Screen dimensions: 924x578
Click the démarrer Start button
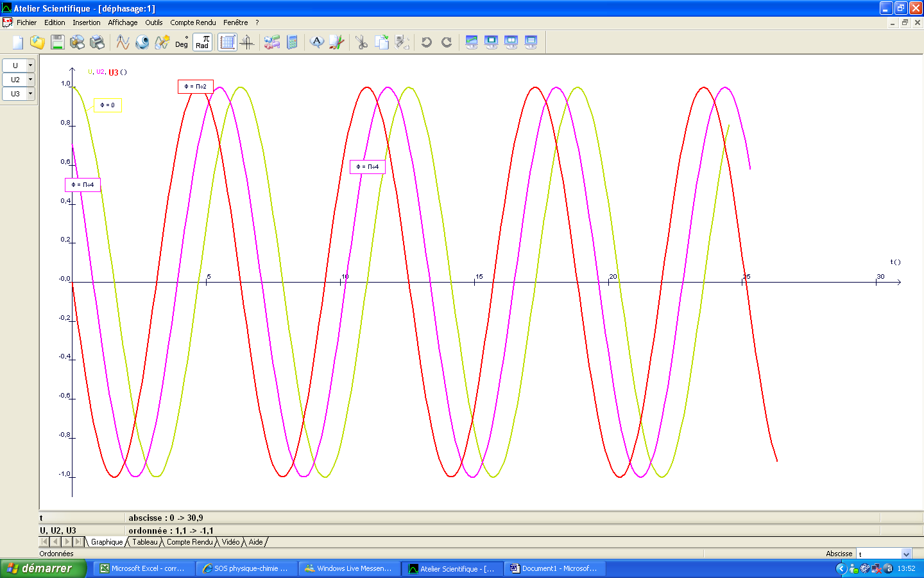coord(42,568)
